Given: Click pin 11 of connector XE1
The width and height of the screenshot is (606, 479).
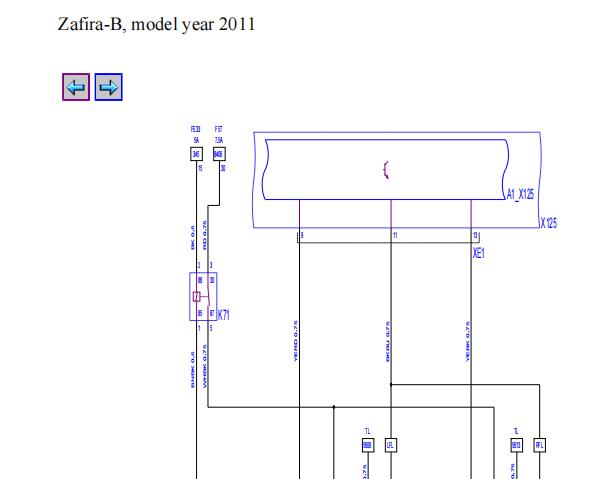Looking at the screenshot, I should click(395, 235).
